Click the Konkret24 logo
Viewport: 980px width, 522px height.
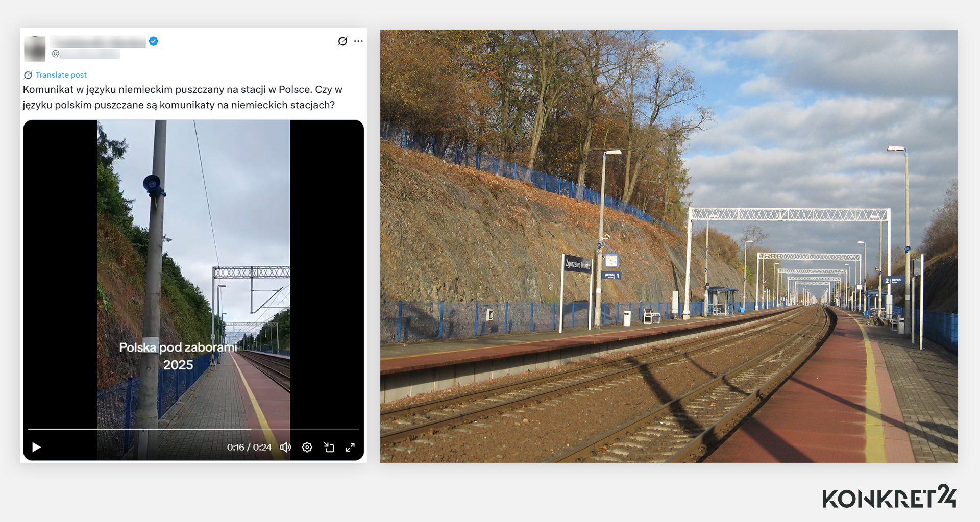[x=889, y=497]
